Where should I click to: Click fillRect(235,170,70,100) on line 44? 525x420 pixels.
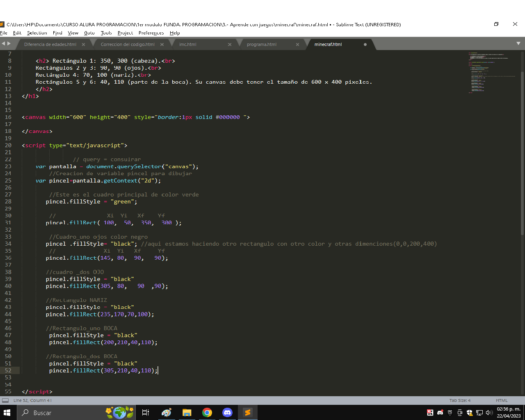[x=110, y=314]
